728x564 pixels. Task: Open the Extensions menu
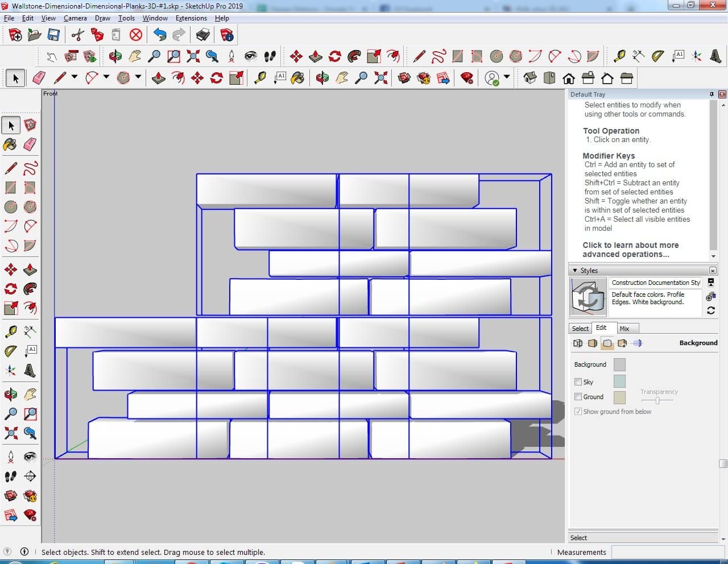191,18
